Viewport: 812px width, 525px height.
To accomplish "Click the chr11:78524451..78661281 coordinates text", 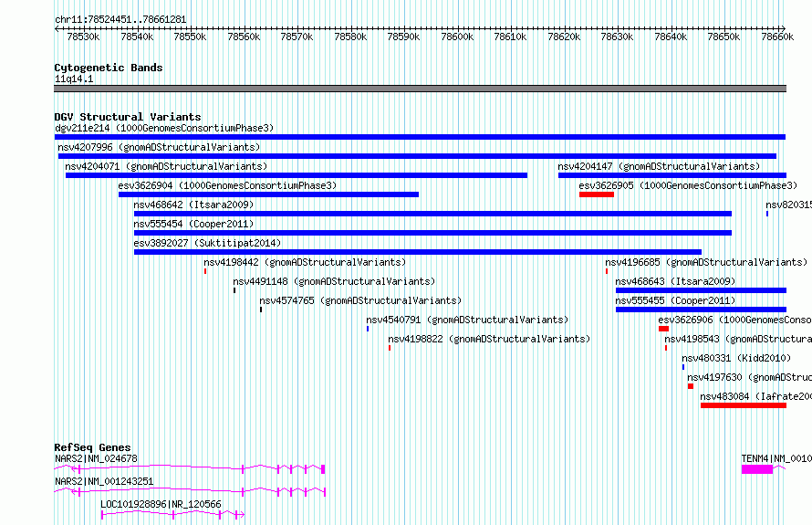I will (120, 19).
